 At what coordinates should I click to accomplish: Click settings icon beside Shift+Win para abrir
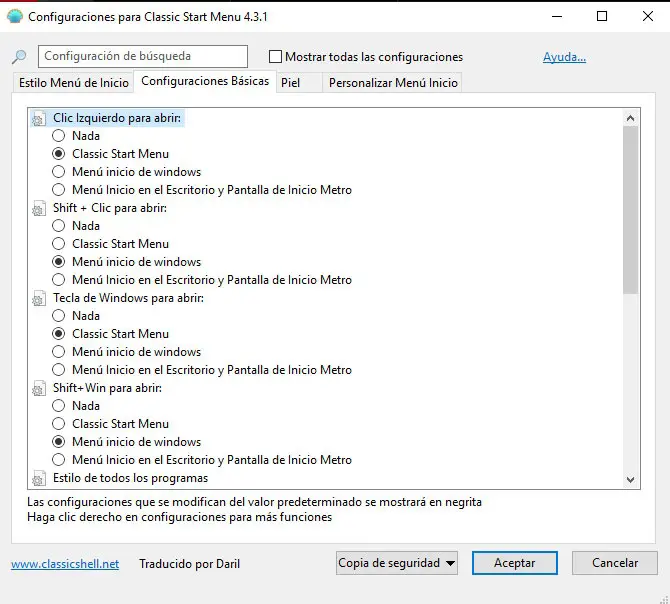click(38, 389)
